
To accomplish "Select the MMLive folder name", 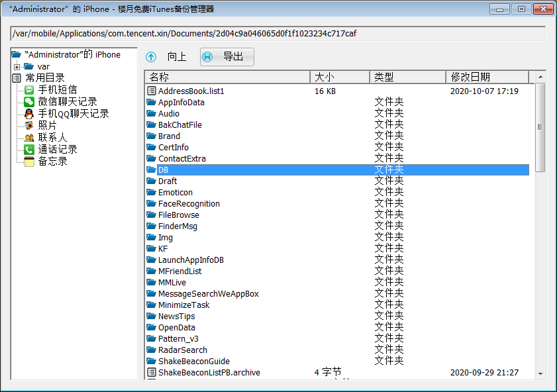I will click(x=172, y=282).
